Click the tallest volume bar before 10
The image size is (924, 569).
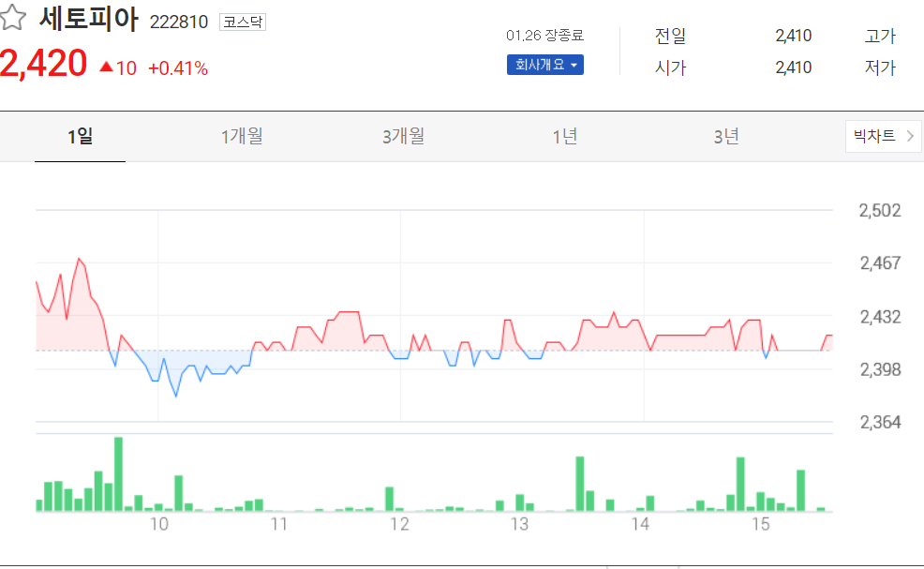point(118,474)
